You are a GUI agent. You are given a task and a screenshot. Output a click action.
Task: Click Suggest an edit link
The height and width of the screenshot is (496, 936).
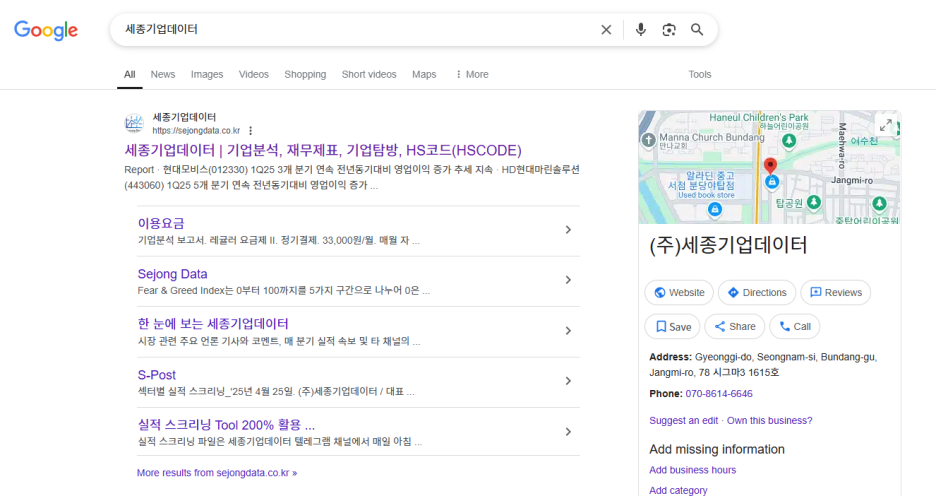coord(683,421)
